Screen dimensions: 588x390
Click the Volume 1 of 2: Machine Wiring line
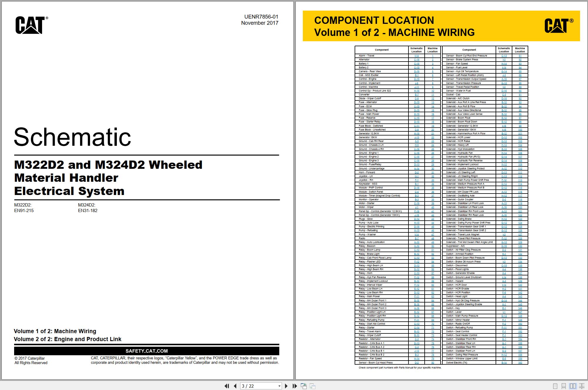point(55,331)
